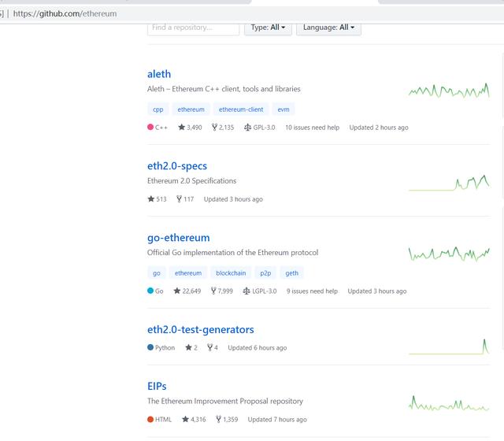Screen dimensions: 504x441
Task: Open the aleth repository link
Action: pyautogui.click(x=159, y=74)
